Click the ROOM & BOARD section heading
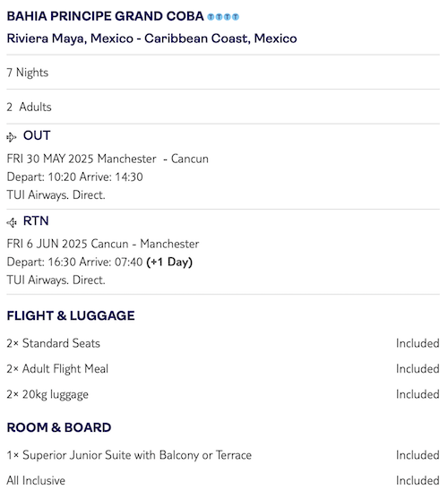This screenshot has width=448, height=499. (59, 427)
